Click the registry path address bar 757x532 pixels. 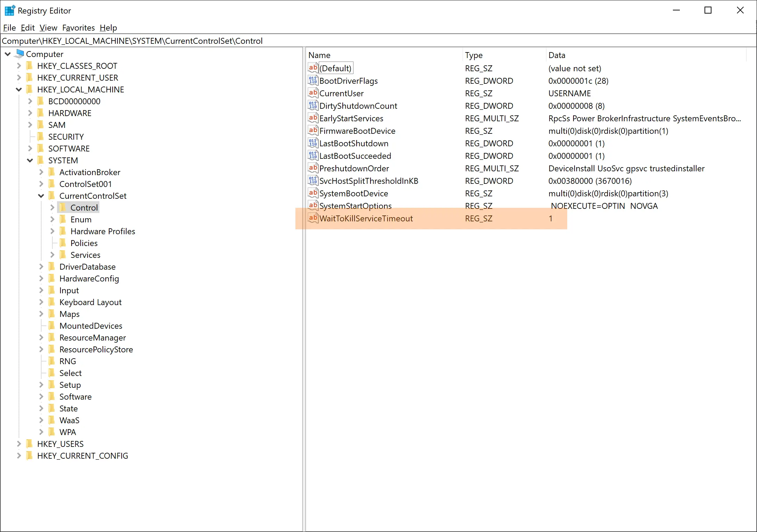tap(378, 41)
